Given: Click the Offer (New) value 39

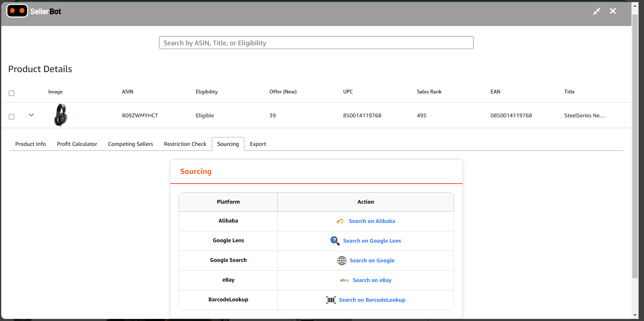Looking at the screenshot, I should point(272,115).
